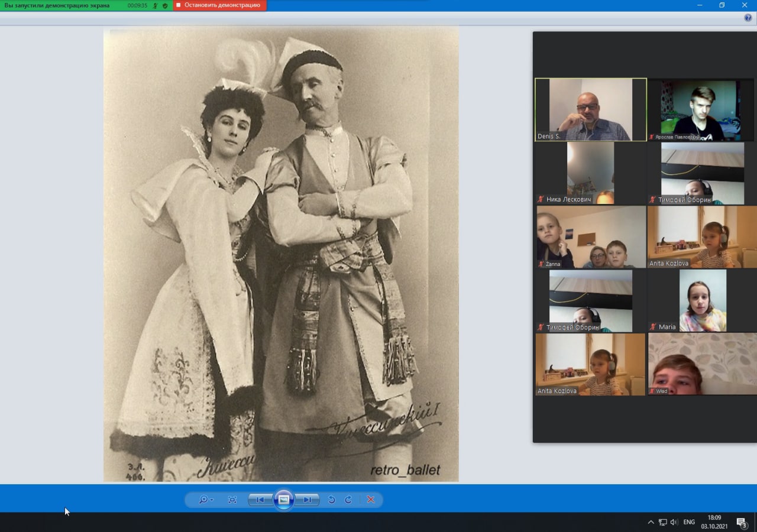Rotate the photo counterclockwise
This screenshot has height=532, width=757.
pyautogui.click(x=332, y=499)
